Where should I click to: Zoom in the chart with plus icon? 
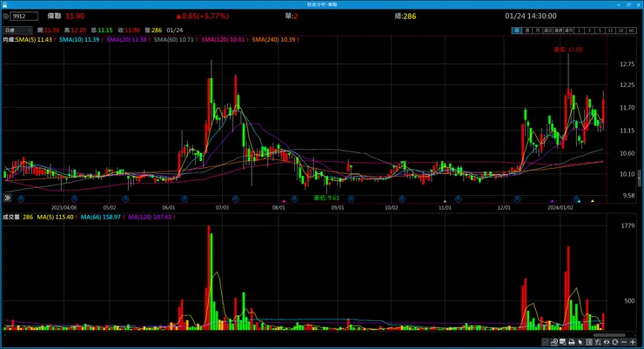coord(633,342)
